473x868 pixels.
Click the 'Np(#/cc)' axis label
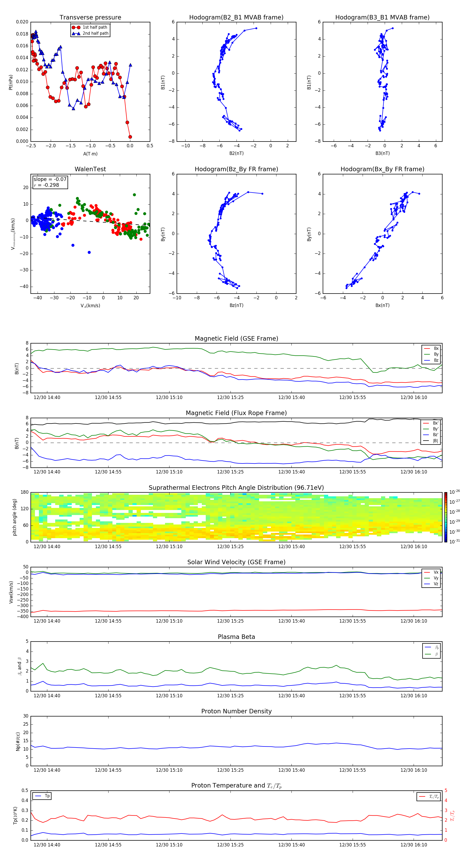[18, 741]
